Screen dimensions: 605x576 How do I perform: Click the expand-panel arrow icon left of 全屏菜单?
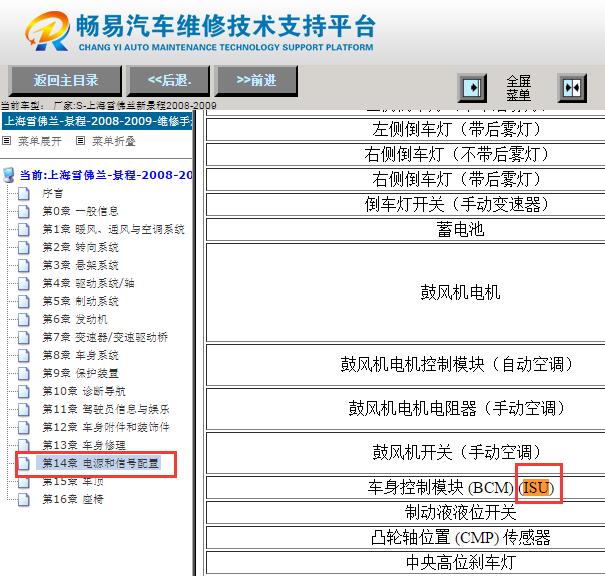(x=472, y=88)
